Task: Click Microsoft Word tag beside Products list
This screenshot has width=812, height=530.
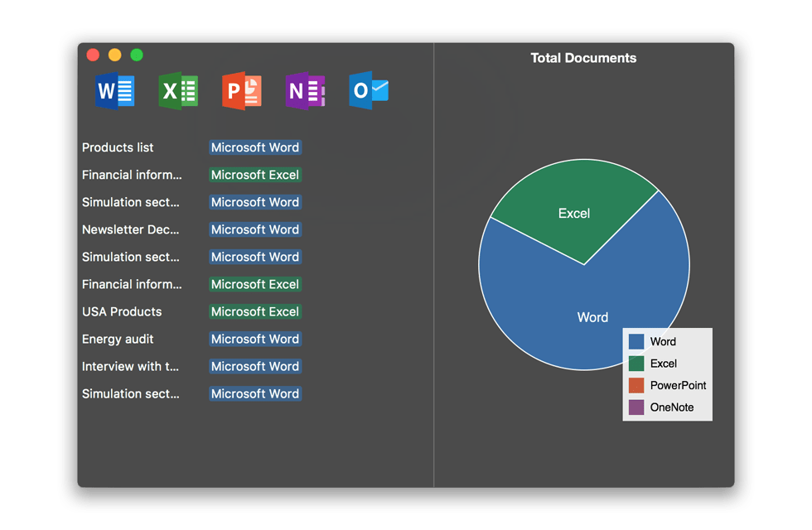Action: [255, 147]
